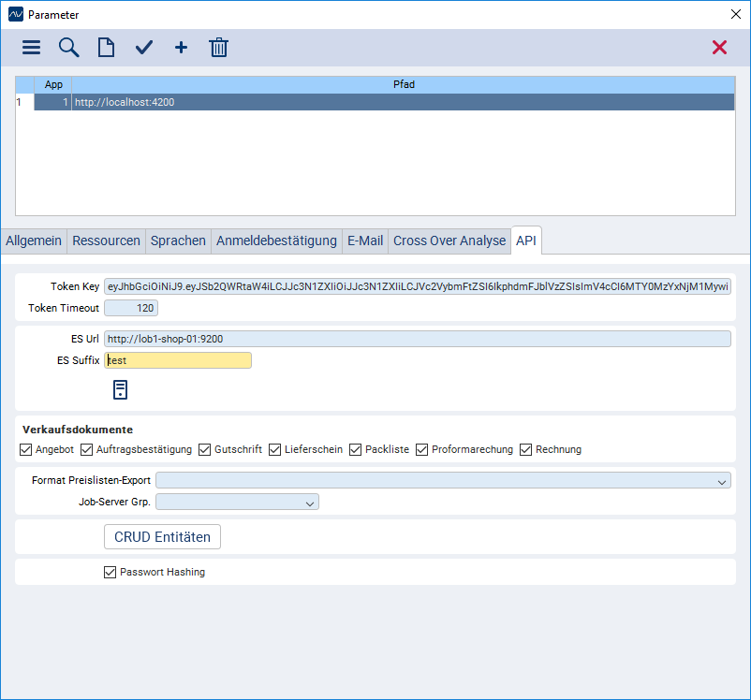Click row number 1 header cell
This screenshot has width=751, height=700.
click(x=24, y=102)
